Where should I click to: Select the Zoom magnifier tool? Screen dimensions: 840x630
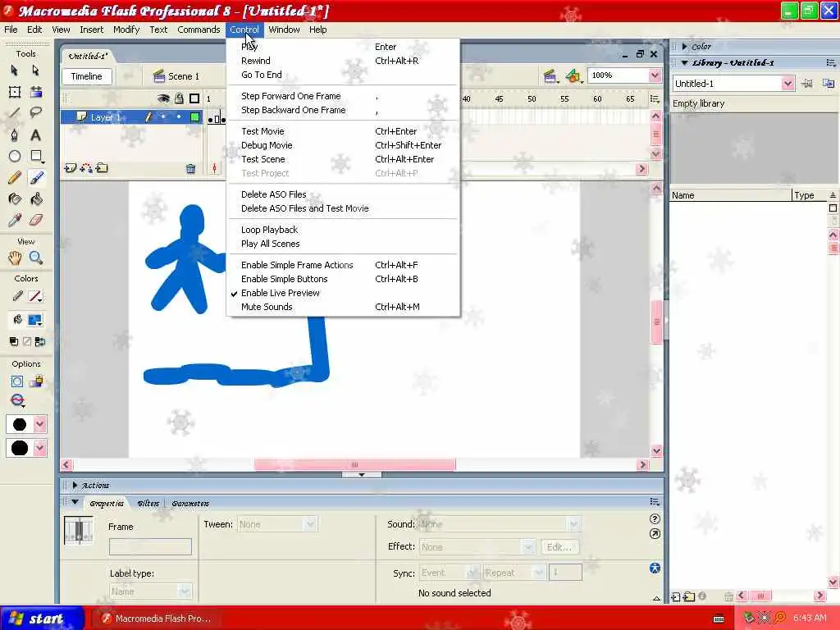click(x=36, y=258)
